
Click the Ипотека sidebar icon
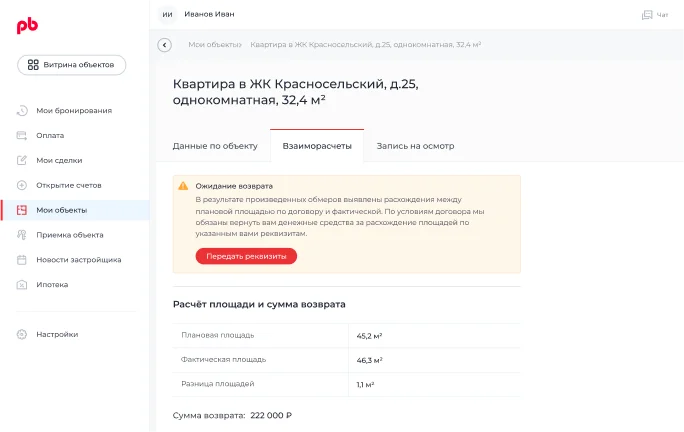click(22, 285)
